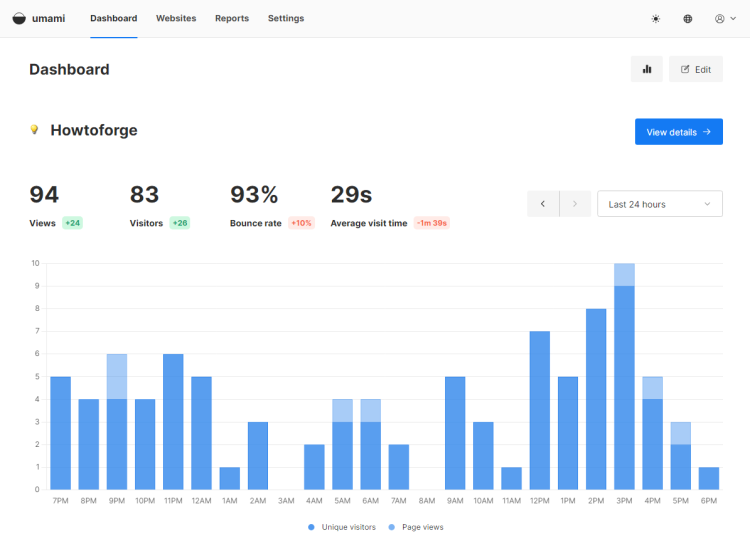This screenshot has height=546, width=750.
Task: Click the 1AM bar in the chart
Action: (x=230, y=478)
